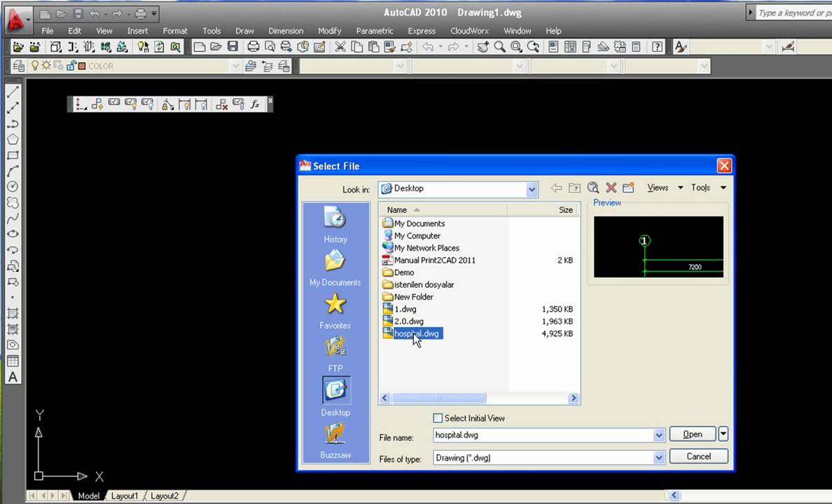
Task: Expand the text style dropdown beside the 'A' icon
Action: pyautogui.click(x=769, y=47)
